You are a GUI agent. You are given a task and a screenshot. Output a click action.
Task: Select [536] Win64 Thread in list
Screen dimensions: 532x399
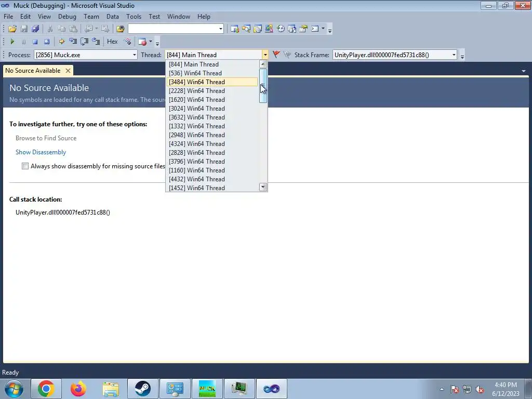point(212,73)
